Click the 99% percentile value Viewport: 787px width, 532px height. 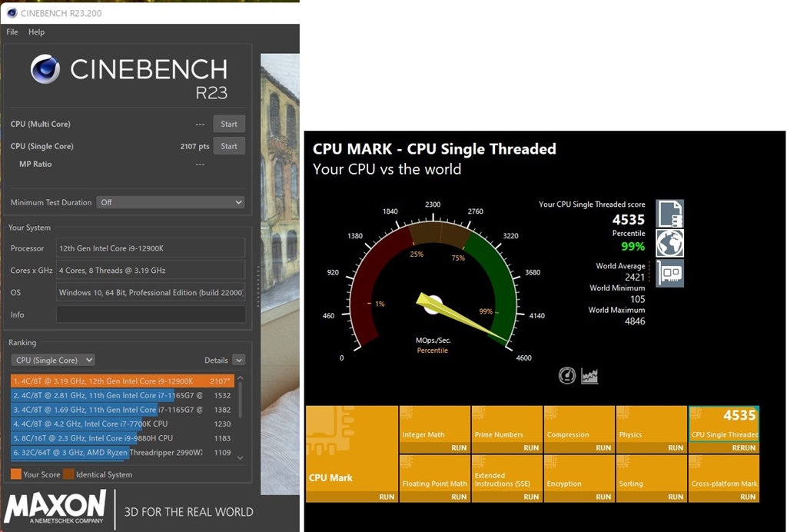click(x=633, y=247)
